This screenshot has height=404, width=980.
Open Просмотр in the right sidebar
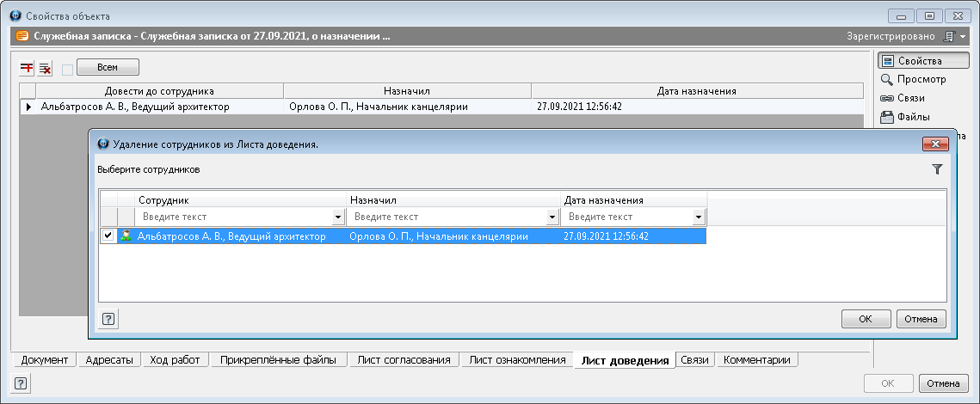coord(913,79)
